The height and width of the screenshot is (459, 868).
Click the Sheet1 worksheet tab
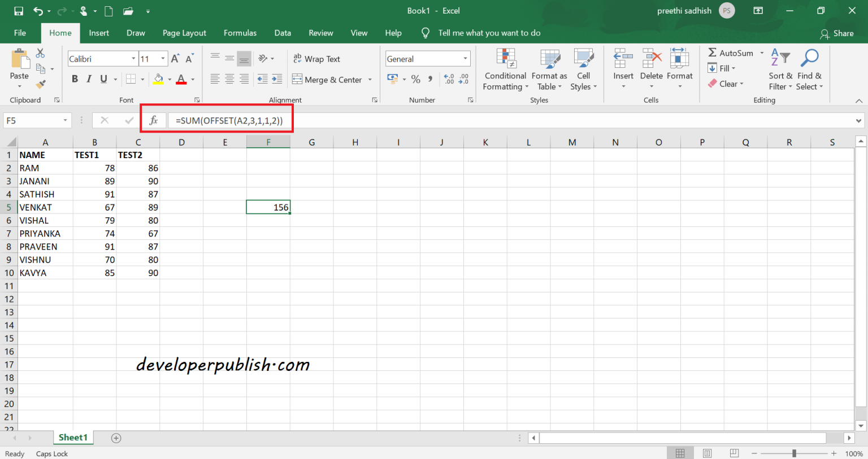point(73,438)
